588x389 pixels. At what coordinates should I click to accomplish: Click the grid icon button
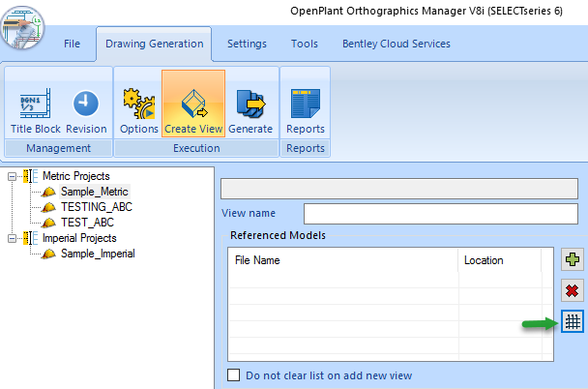573,321
